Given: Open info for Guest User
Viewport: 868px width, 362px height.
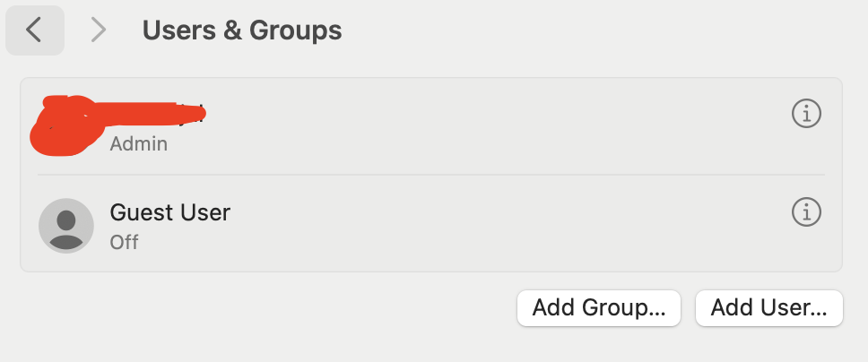Looking at the screenshot, I should 806,212.
